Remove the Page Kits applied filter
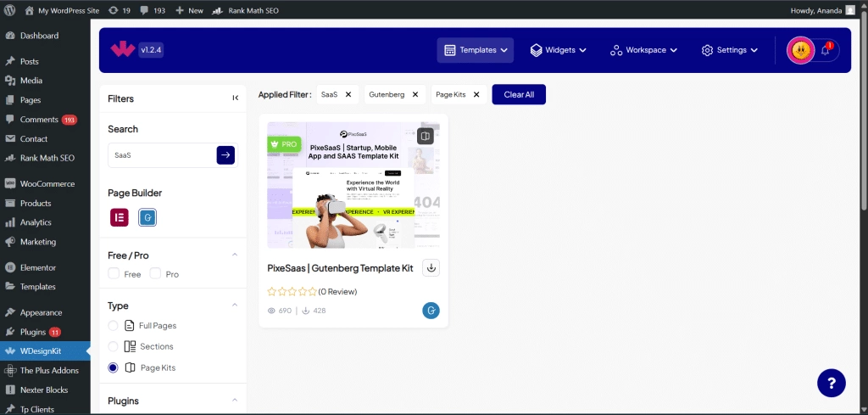 (x=476, y=94)
